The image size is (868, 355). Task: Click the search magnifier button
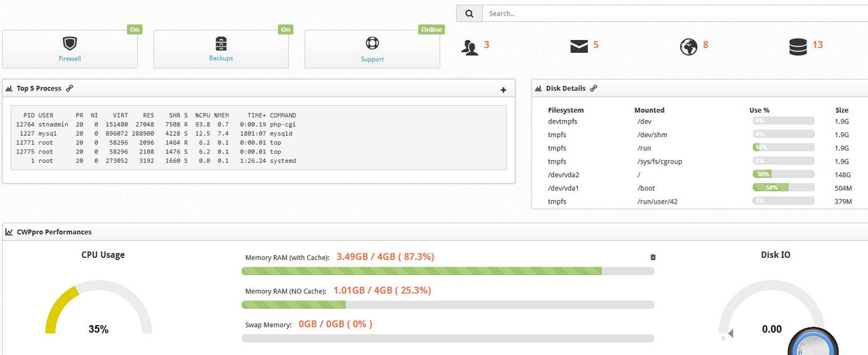click(x=469, y=14)
